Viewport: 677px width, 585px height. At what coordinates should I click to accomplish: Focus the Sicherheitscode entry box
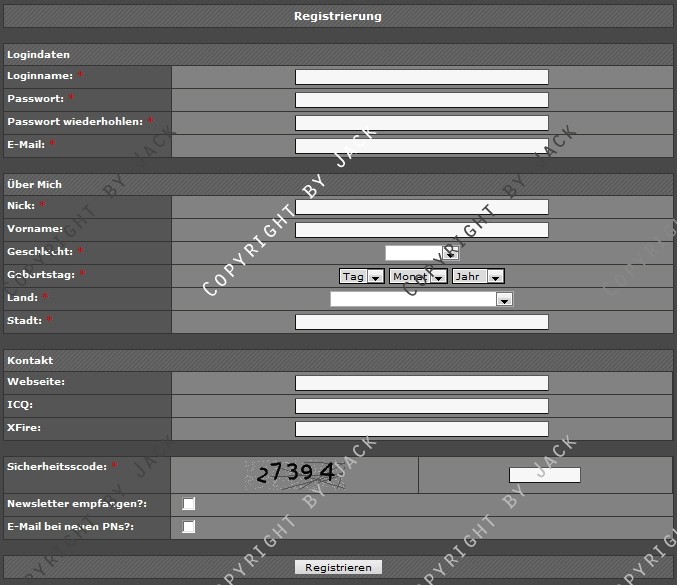[544, 475]
